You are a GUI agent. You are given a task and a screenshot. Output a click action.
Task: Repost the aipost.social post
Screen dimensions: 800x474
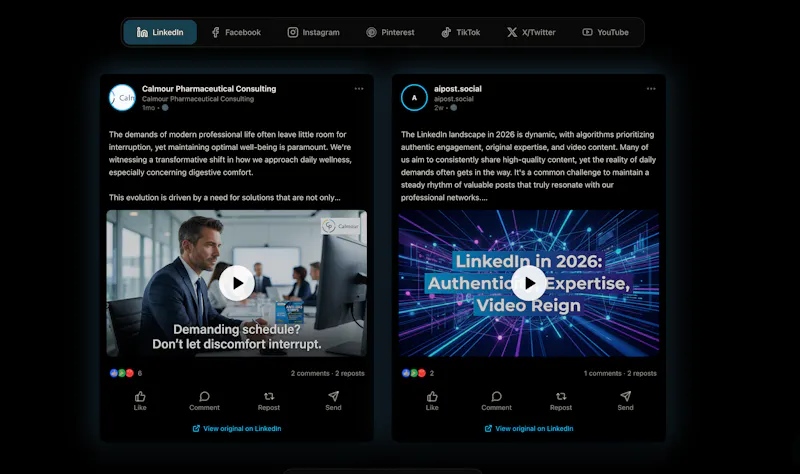[x=561, y=401]
